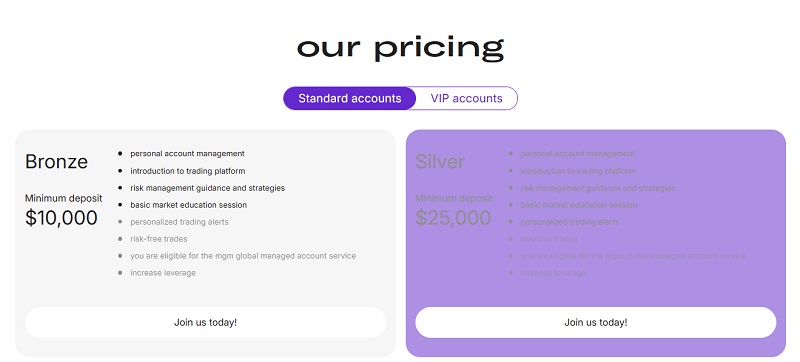Viewport: 800px width, 362px height.
Task: Click Join us today in Silver card
Action: pos(595,322)
